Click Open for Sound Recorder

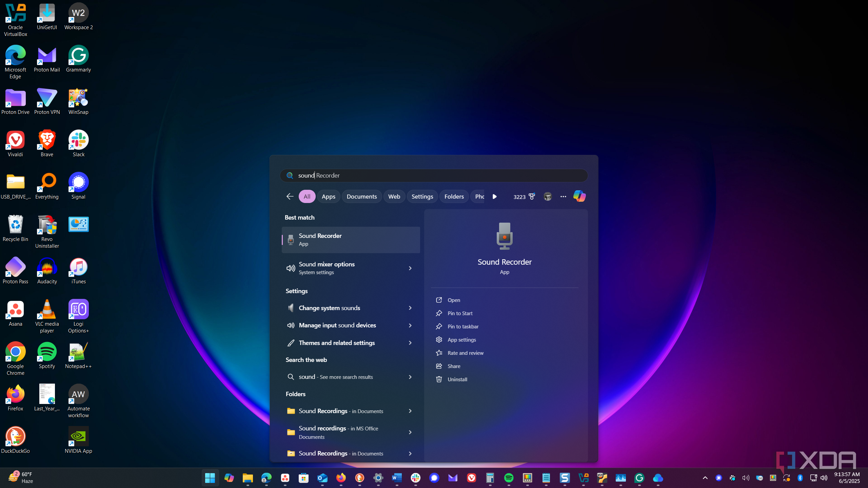[454, 300]
